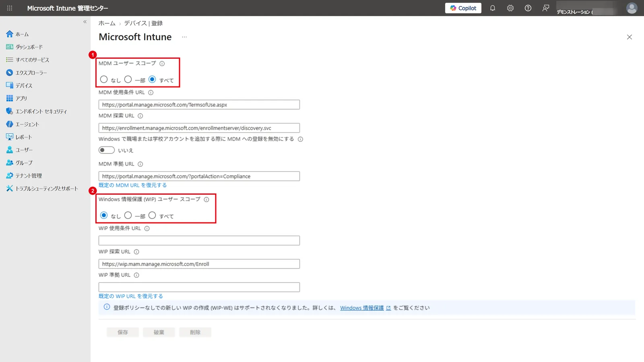Open the settings gear in header
The height and width of the screenshot is (362, 644).
pyautogui.click(x=510, y=8)
